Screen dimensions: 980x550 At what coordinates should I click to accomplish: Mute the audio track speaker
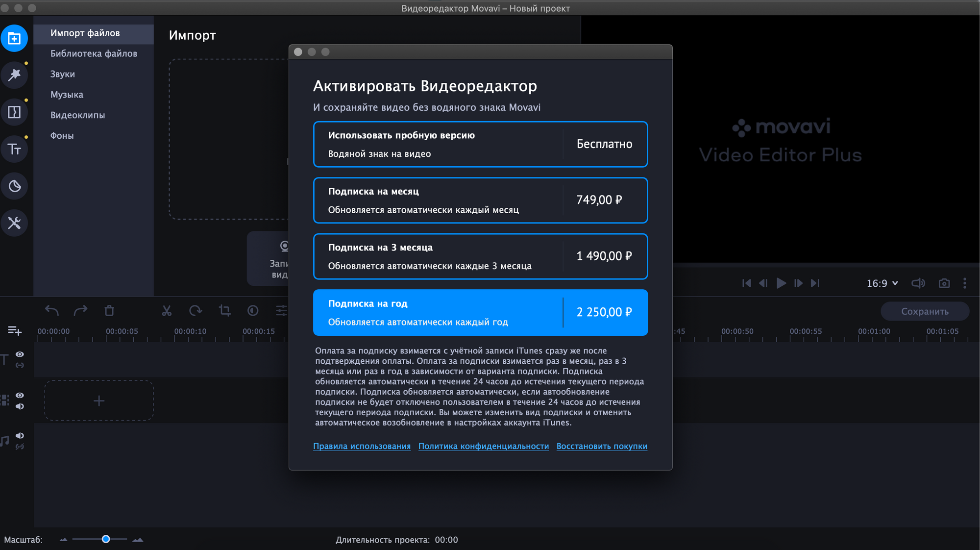[20, 436]
